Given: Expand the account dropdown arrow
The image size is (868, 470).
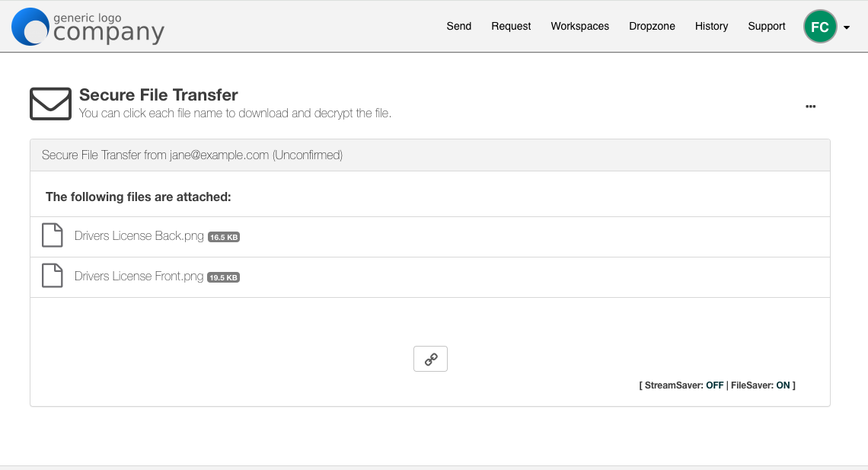Looking at the screenshot, I should (x=847, y=27).
